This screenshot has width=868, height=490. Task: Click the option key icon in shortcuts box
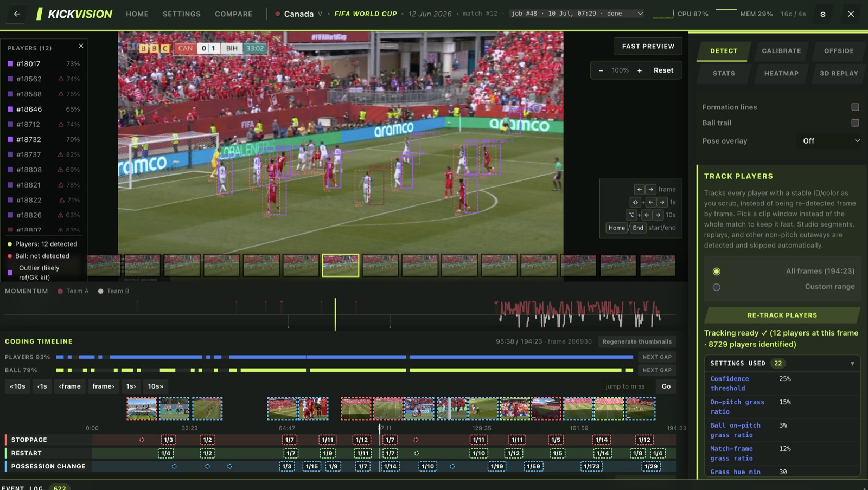pos(631,215)
